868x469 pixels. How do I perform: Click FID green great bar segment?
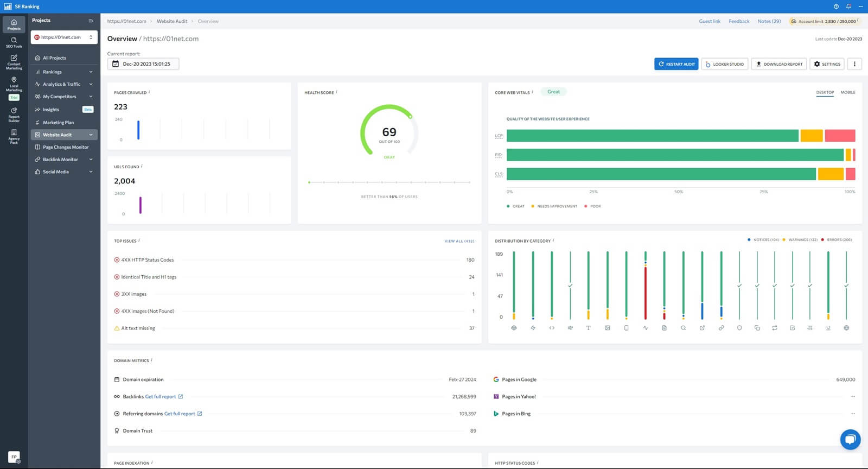point(675,155)
